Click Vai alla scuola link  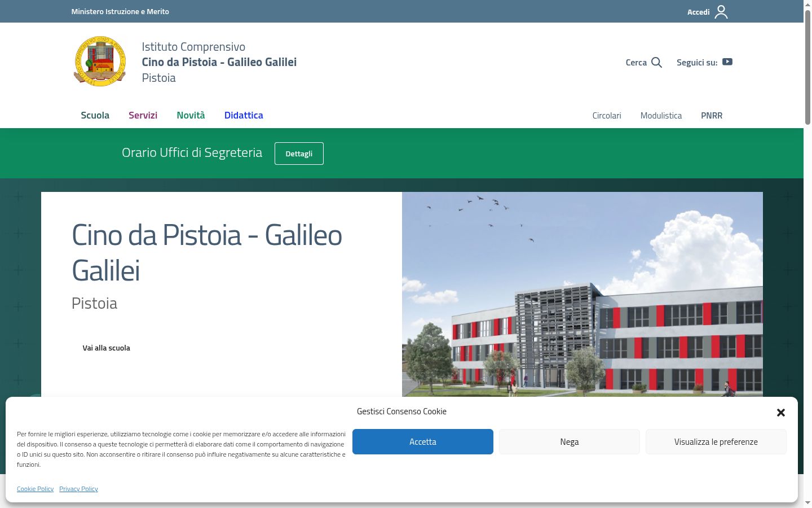106,348
